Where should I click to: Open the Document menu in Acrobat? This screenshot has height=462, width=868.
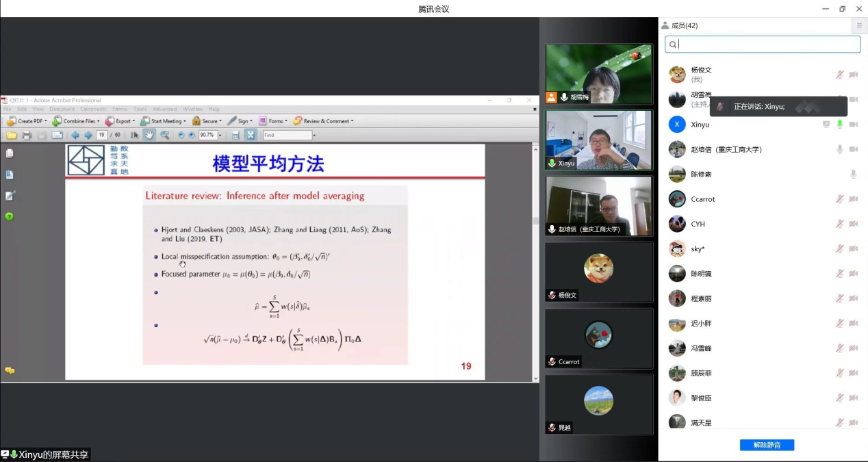point(62,109)
